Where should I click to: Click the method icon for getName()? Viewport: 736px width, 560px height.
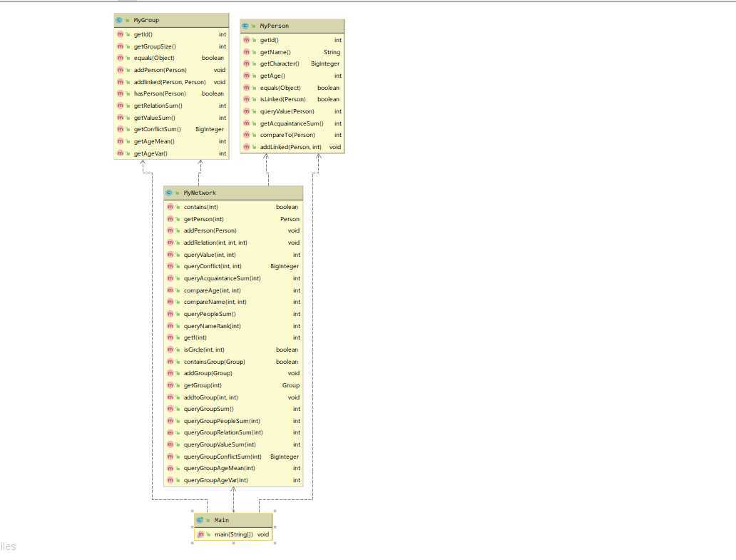pos(247,52)
